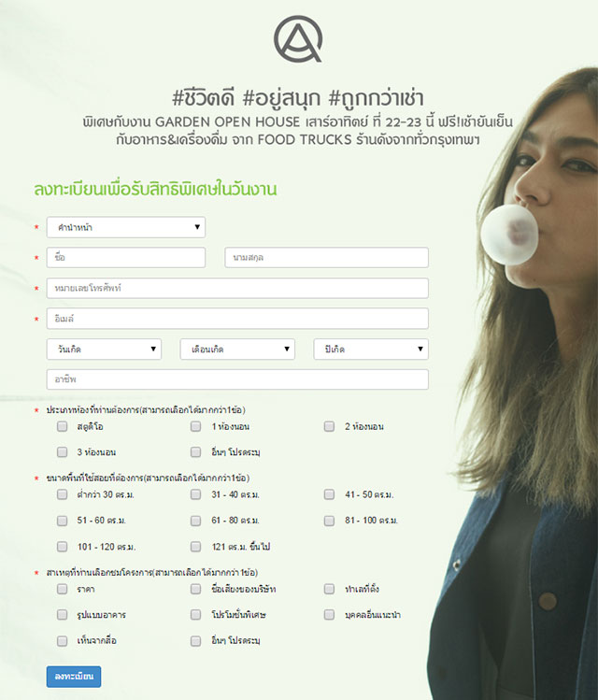The height and width of the screenshot is (700, 598).
Task: Select the หมายเลขโทรศัพท์ phone number field
Action: pyautogui.click(x=237, y=288)
